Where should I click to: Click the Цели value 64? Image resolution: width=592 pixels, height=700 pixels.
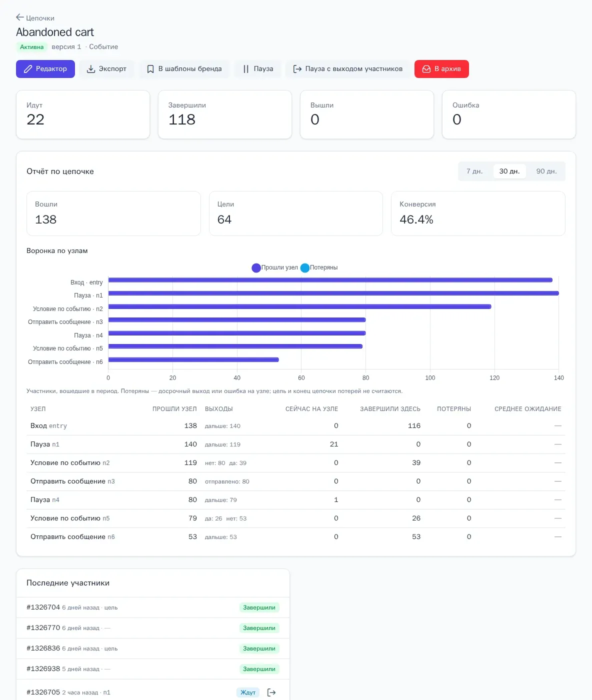(x=224, y=219)
